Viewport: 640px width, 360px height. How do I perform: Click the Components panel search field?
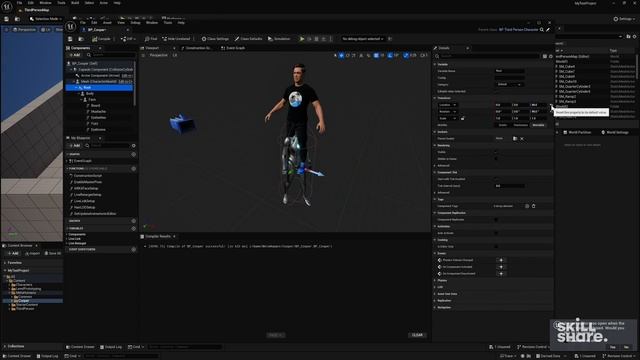tap(112, 55)
